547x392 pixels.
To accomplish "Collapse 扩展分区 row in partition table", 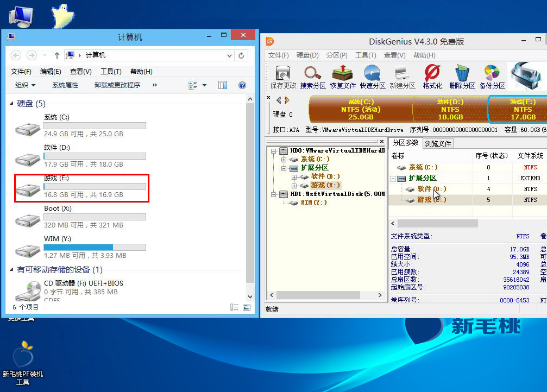I will [393, 179].
